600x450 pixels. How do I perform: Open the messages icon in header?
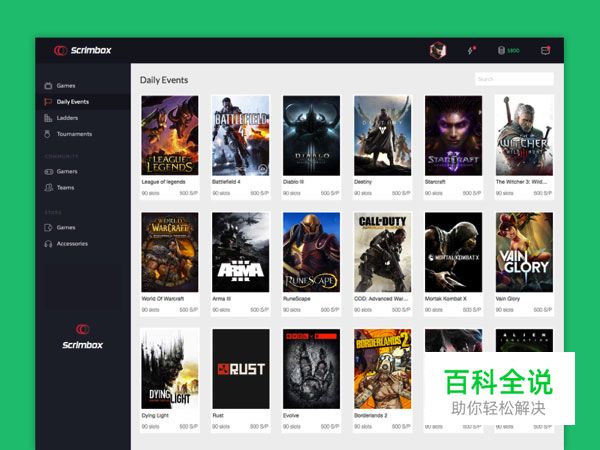point(545,50)
